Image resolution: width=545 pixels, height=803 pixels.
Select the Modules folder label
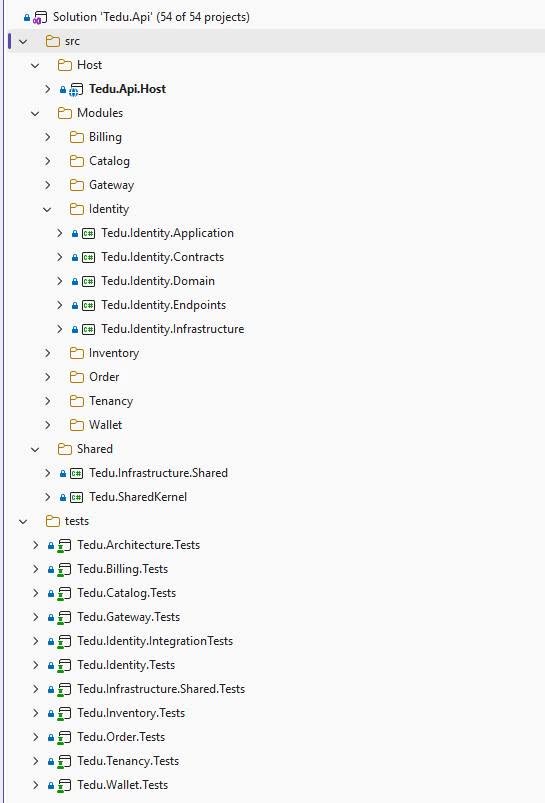[x=100, y=113]
